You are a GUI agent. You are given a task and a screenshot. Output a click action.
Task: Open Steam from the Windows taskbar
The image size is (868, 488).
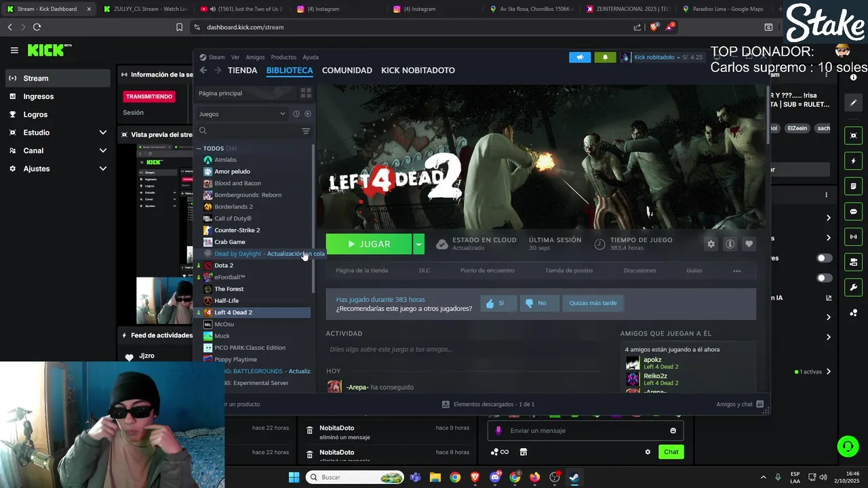pyautogui.click(x=574, y=477)
